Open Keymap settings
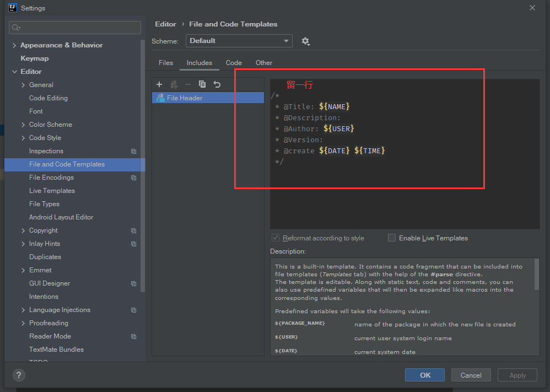 coord(34,58)
